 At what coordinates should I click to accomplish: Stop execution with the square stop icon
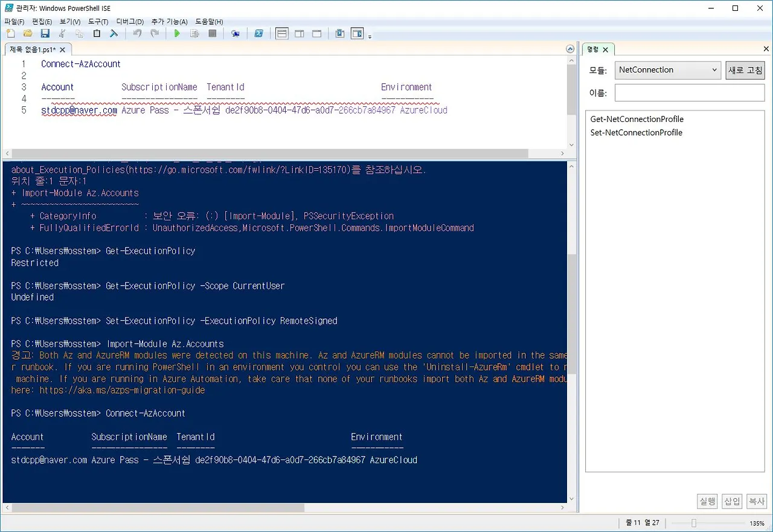click(x=212, y=34)
